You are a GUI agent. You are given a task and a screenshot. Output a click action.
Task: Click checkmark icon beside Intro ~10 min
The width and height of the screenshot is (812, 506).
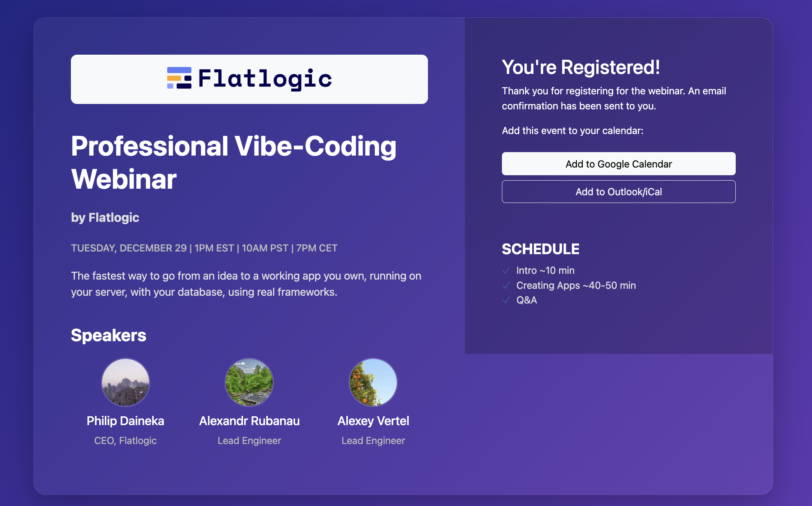click(x=506, y=271)
